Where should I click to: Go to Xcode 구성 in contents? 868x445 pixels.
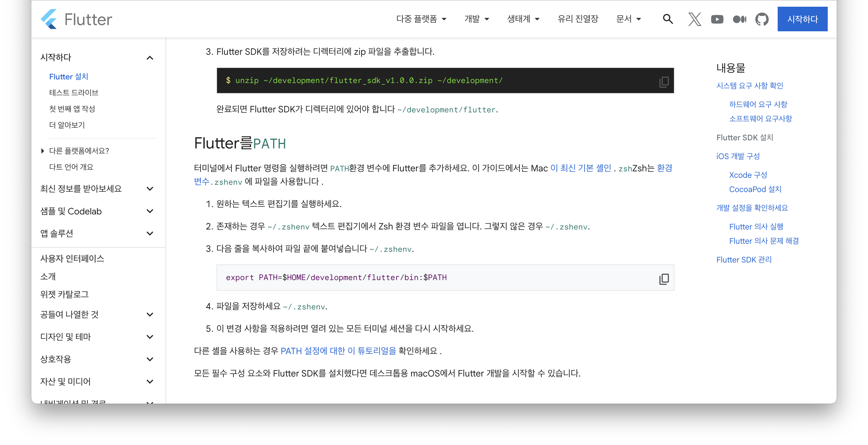[748, 175]
